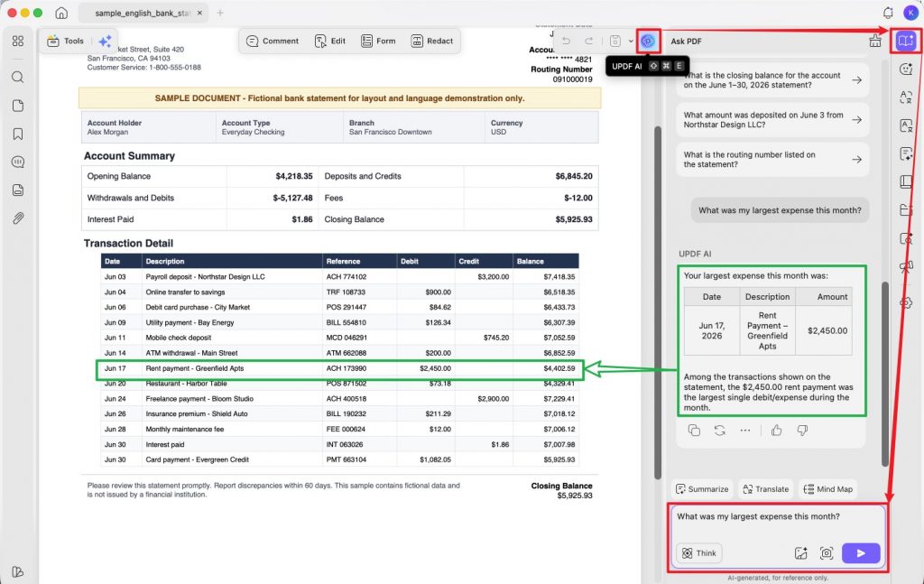Copy the UPDF AI response
Image resolution: width=924 pixels, height=584 pixels.
click(694, 431)
